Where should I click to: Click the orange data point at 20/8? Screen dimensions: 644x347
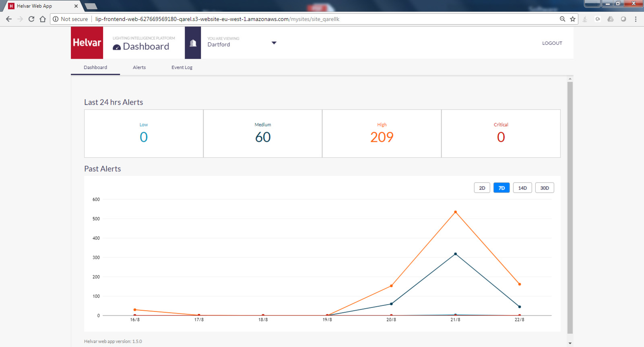(391, 286)
